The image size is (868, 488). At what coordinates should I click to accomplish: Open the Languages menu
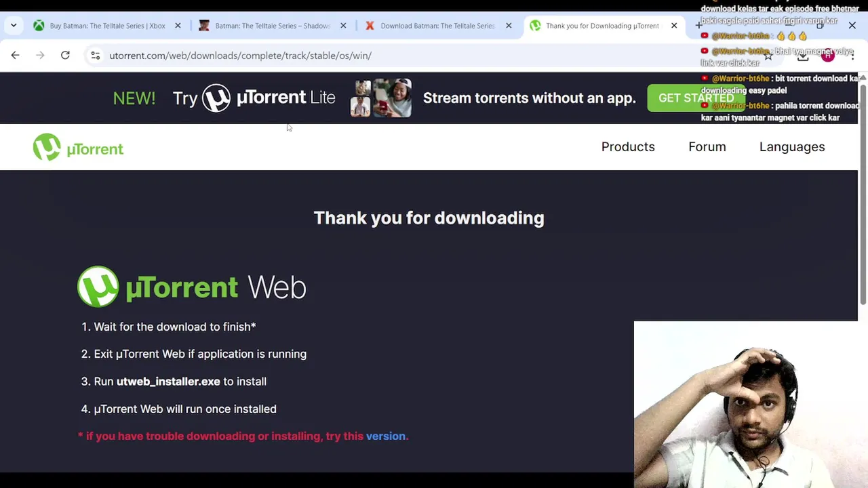792,146
